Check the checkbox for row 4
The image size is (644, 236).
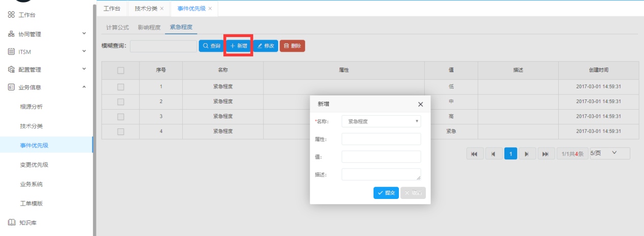click(x=120, y=131)
